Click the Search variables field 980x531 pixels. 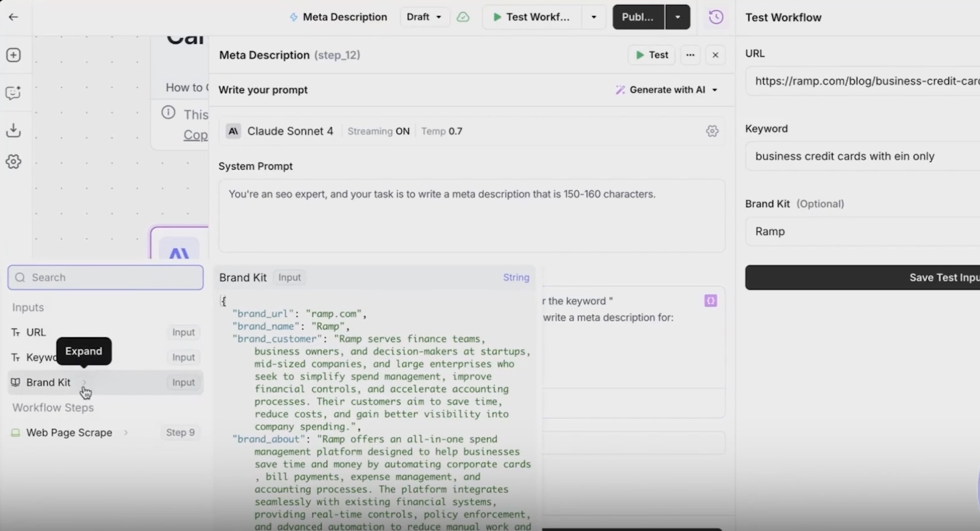[105, 277]
